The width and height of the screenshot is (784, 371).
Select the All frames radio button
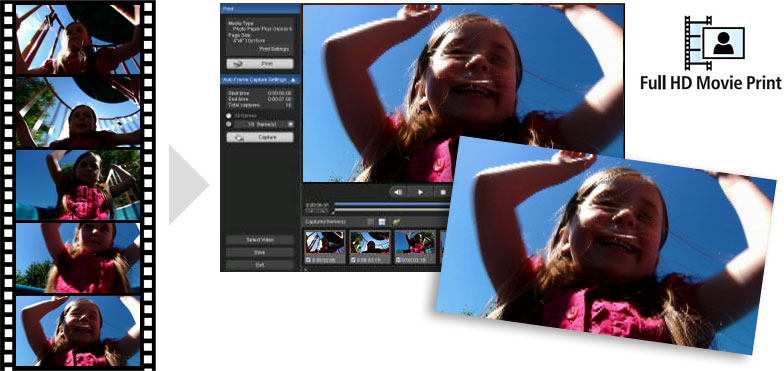(228, 115)
